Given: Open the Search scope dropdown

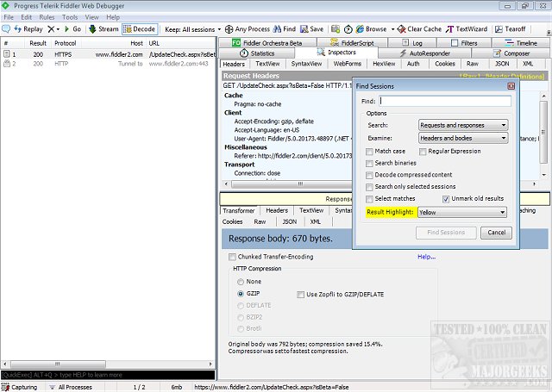Looking at the screenshot, I should coord(463,125).
